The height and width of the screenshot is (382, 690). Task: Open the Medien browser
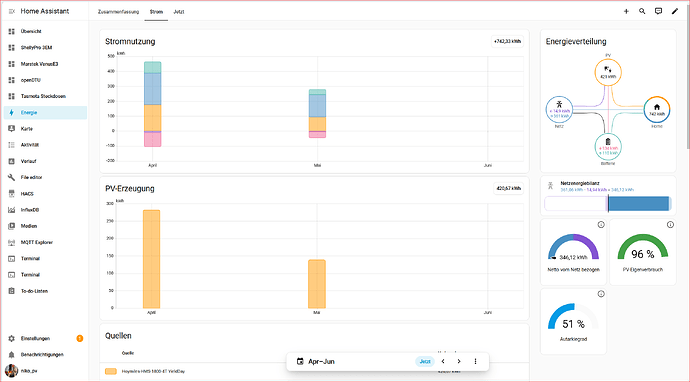[45, 226]
